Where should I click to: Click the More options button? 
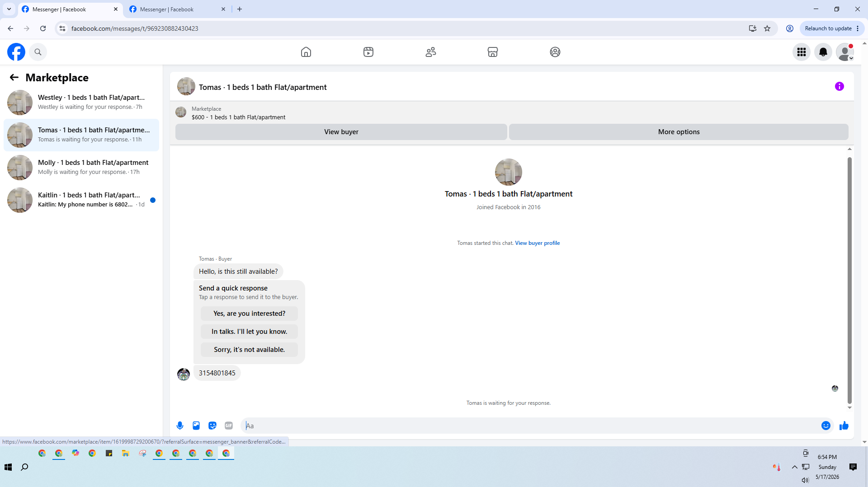coord(679,132)
